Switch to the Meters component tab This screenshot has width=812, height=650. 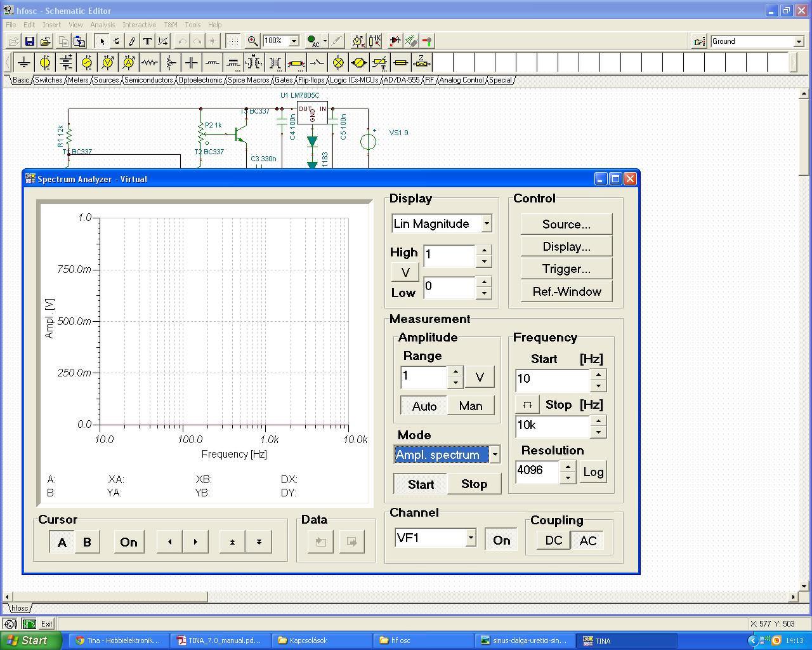pos(78,80)
